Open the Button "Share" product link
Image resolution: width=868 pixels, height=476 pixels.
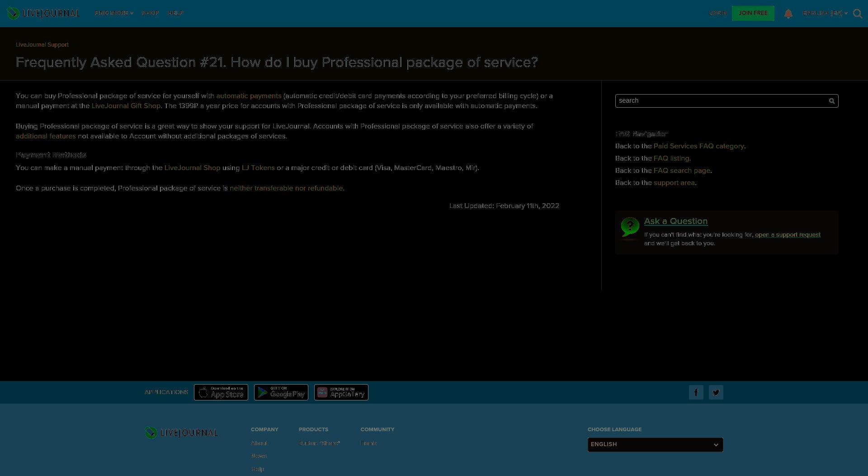click(319, 443)
